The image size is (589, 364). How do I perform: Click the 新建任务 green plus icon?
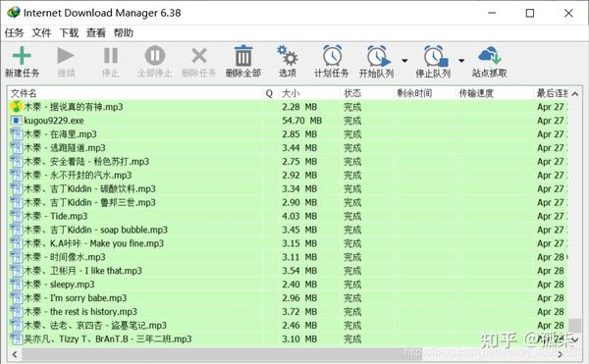click(22, 56)
